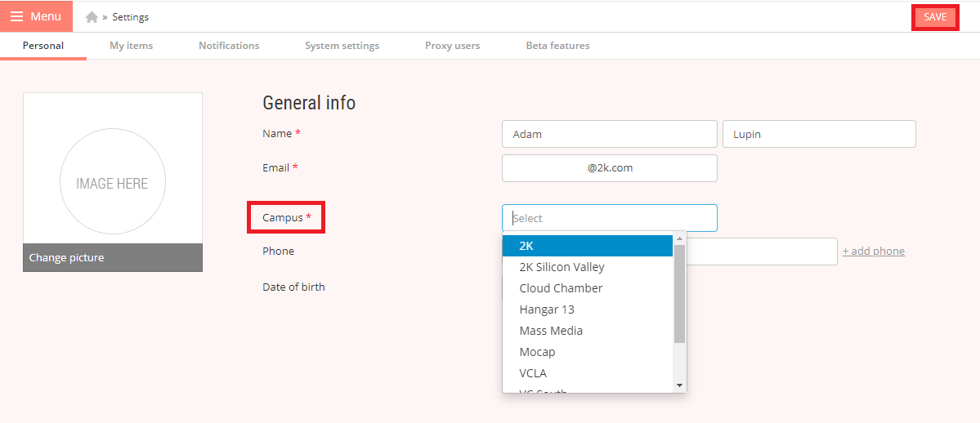Switch to My items tab
This screenshot has width=980, height=423.
pyautogui.click(x=132, y=46)
